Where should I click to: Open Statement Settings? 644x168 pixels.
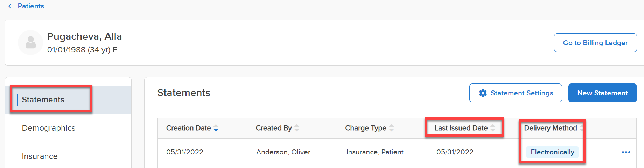pos(516,93)
